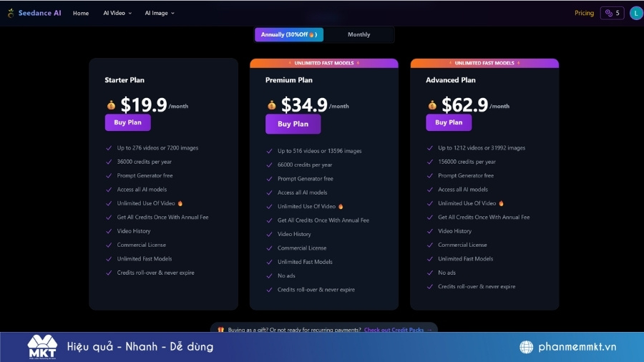
Task: Click the money bag icon beside $34.9
Action: pos(271,105)
